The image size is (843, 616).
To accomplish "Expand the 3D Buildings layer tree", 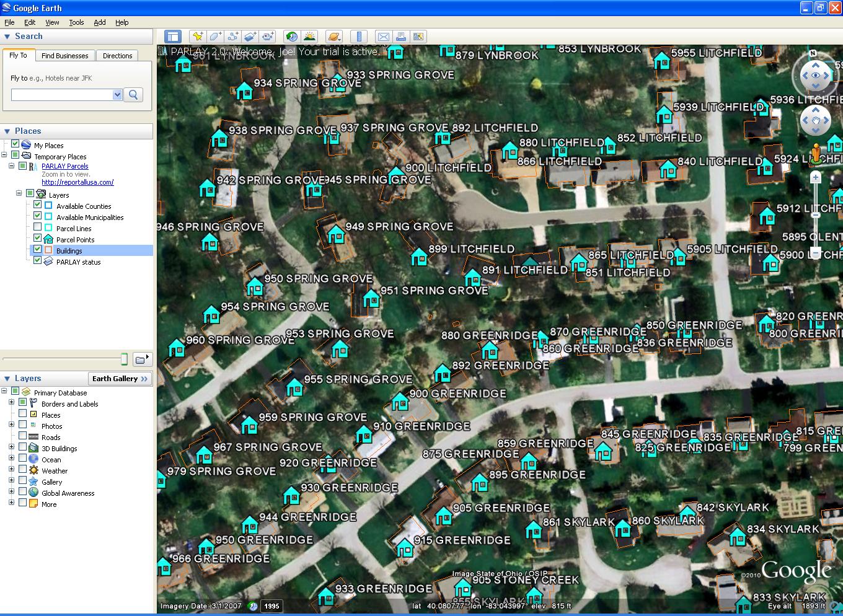I will tap(11, 447).
